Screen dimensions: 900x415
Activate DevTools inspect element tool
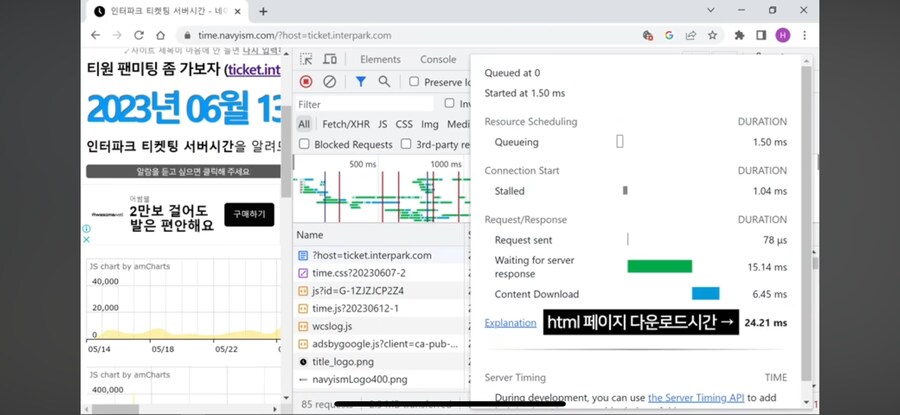(307, 59)
